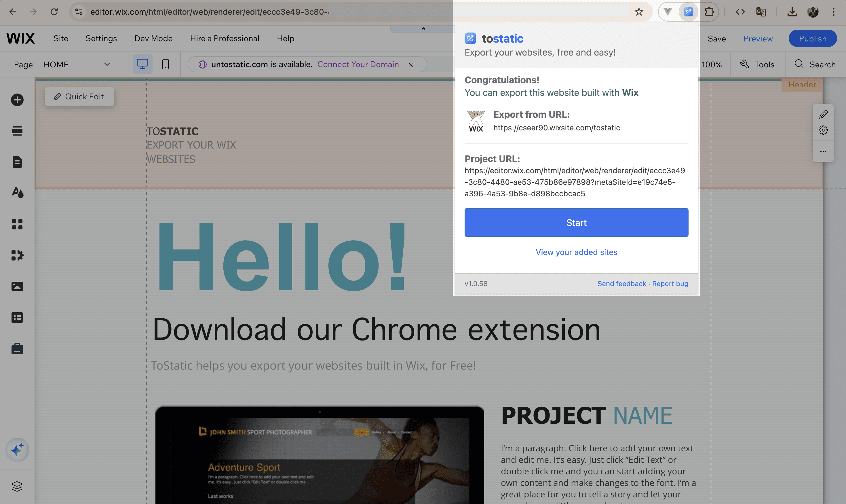The height and width of the screenshot is (504, 846).
Task: Open the Dev Mode menu
Action: (153, 38)
